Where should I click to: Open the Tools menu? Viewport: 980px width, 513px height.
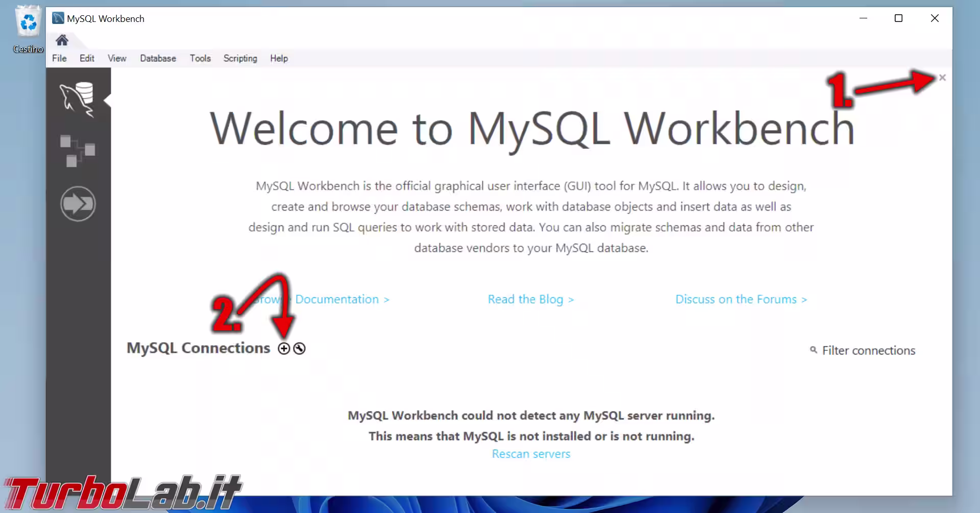[200, 58]
